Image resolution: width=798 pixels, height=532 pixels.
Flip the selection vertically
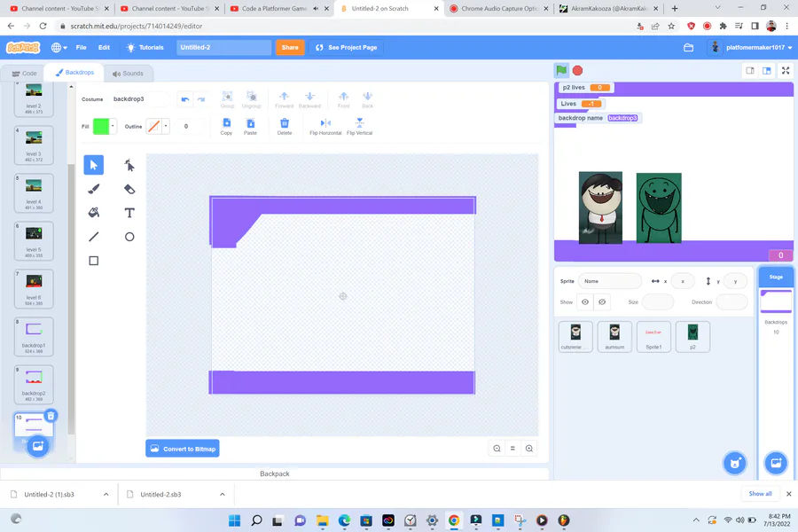[x=359, y=126]
